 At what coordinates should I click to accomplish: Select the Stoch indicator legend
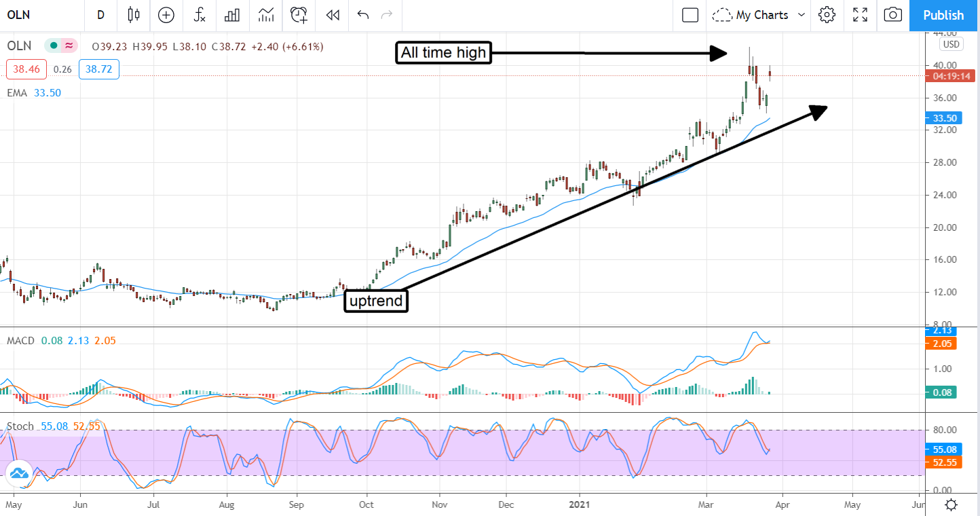coord(20,426)
